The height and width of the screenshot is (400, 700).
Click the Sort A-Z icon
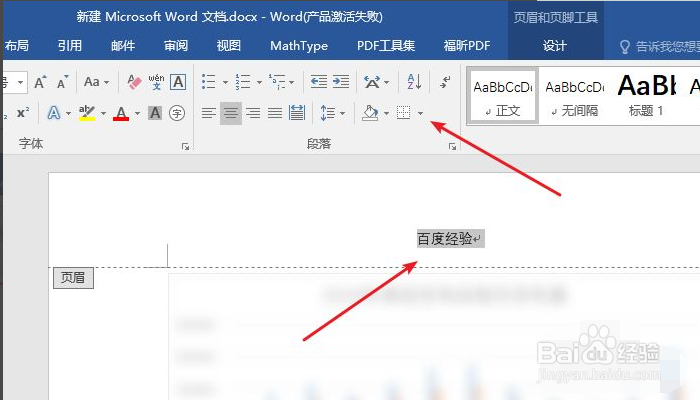(x=414, y=82)
